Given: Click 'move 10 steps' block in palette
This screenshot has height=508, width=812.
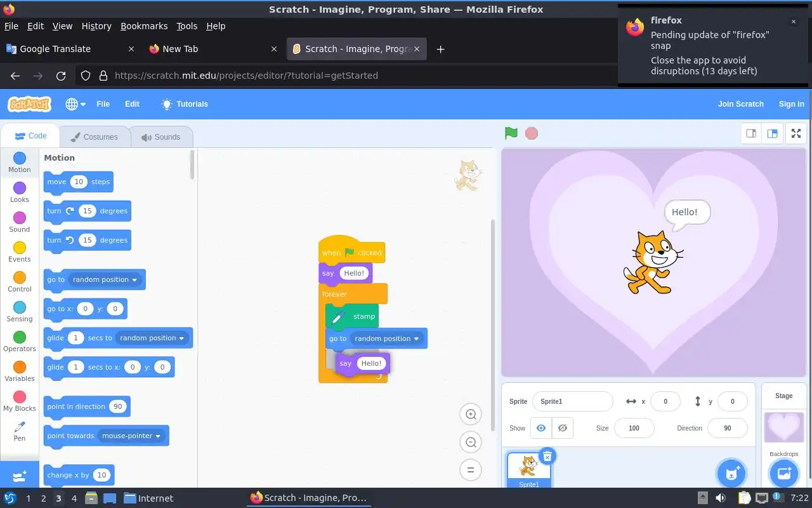Looking at the screenshot, I should 79,182.
